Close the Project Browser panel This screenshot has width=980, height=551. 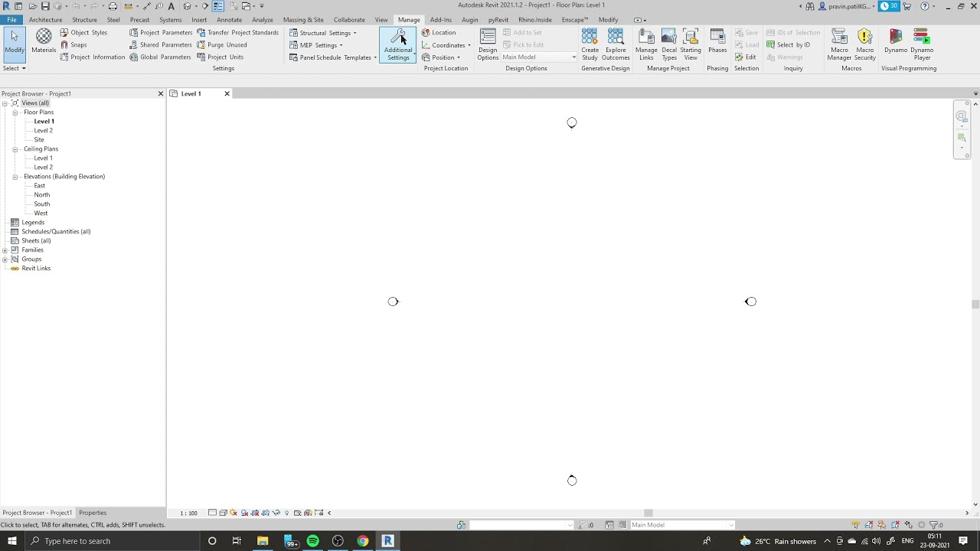click(x=161, y=93)
